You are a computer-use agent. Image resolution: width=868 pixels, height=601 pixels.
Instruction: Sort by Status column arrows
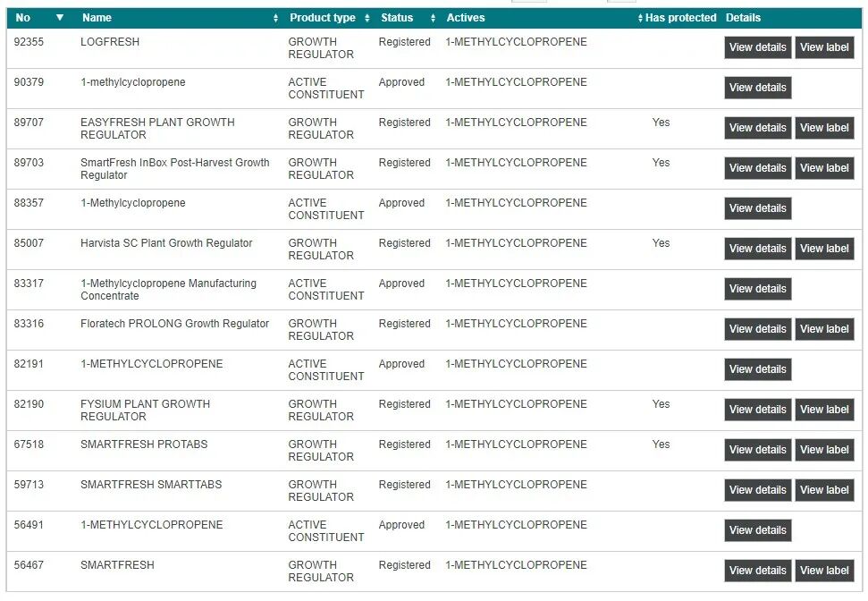[x=433, y=18]
